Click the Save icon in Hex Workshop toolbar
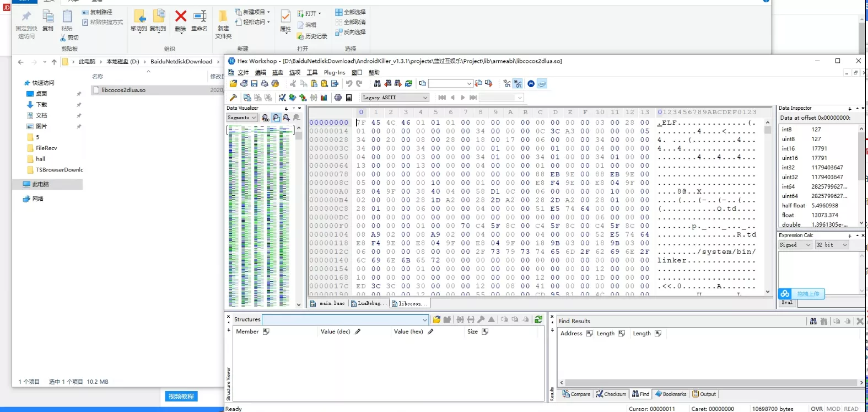 point(254,83)
